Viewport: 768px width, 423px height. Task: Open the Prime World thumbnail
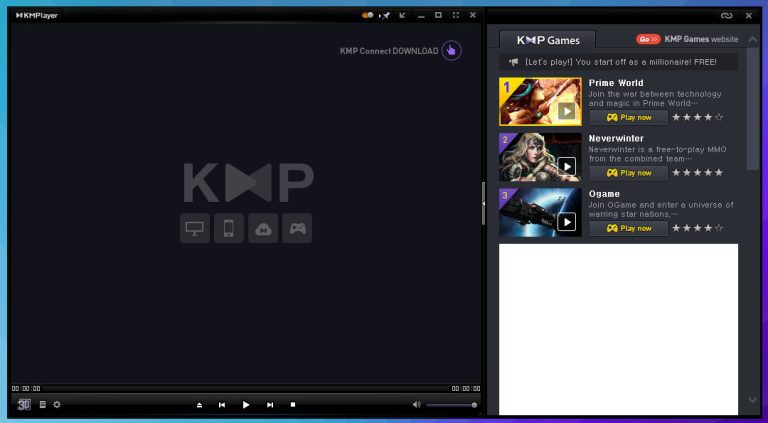tap(540, 101)
